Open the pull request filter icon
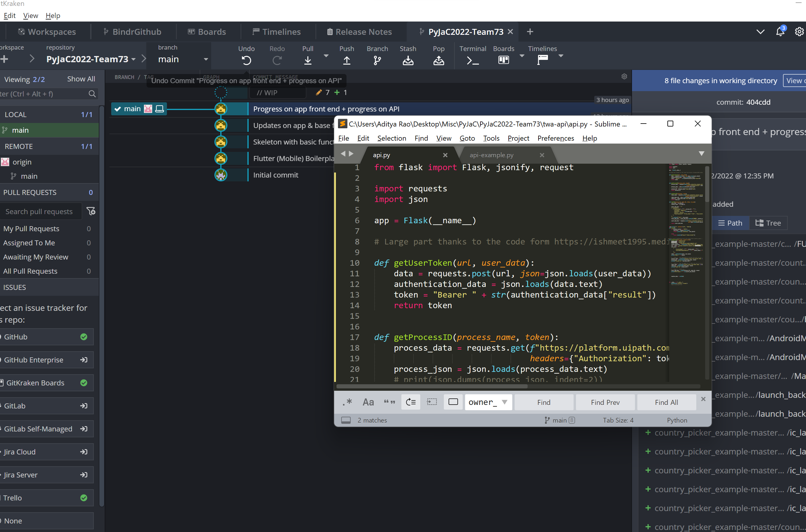Image resolution: width=806 pixels, height=532 pixels. coord(91,211)
